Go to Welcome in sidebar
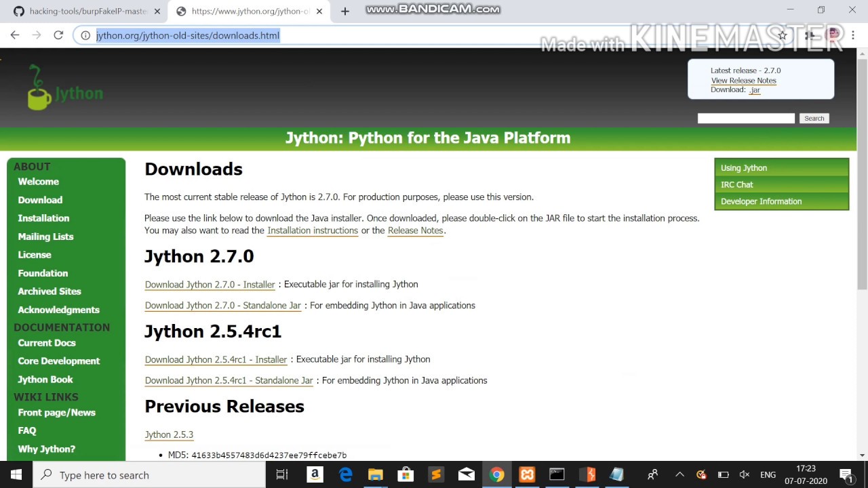 [x=38, y=182]
